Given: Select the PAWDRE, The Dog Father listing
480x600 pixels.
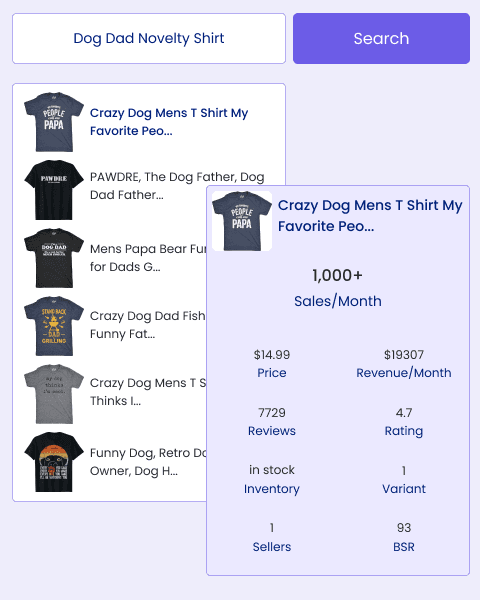Looking at the screenshot, I should coord(177,186).
